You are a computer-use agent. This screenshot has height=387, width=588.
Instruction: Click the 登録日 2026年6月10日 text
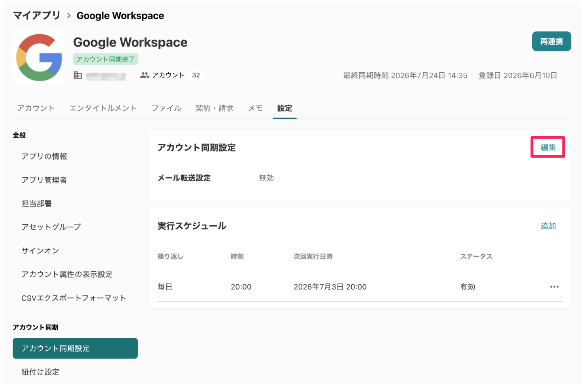click(518, 75)
